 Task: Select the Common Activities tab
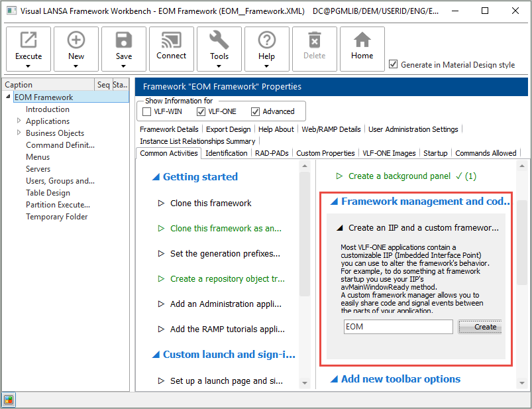169,153
